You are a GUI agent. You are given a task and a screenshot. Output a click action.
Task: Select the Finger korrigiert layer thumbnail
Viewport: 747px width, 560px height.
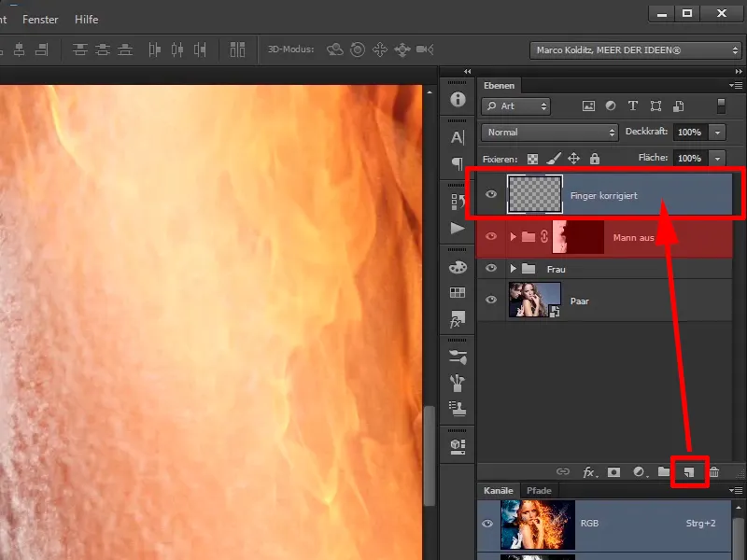pos(534,194)
